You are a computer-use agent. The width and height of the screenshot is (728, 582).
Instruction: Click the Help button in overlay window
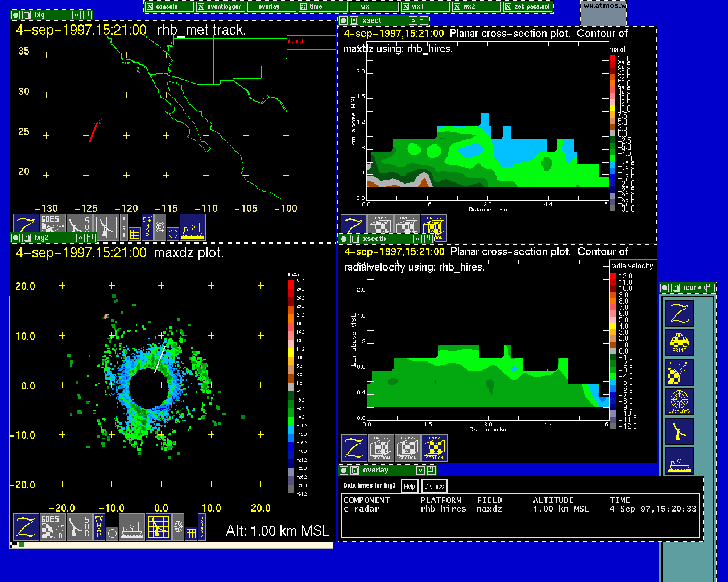pyautogui.click(x=409, y=486)
